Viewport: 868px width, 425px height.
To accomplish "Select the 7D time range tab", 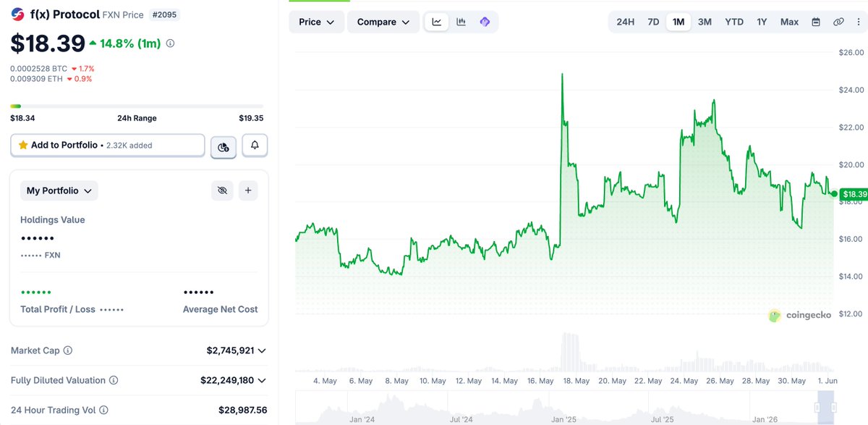I will pos(653,22).
